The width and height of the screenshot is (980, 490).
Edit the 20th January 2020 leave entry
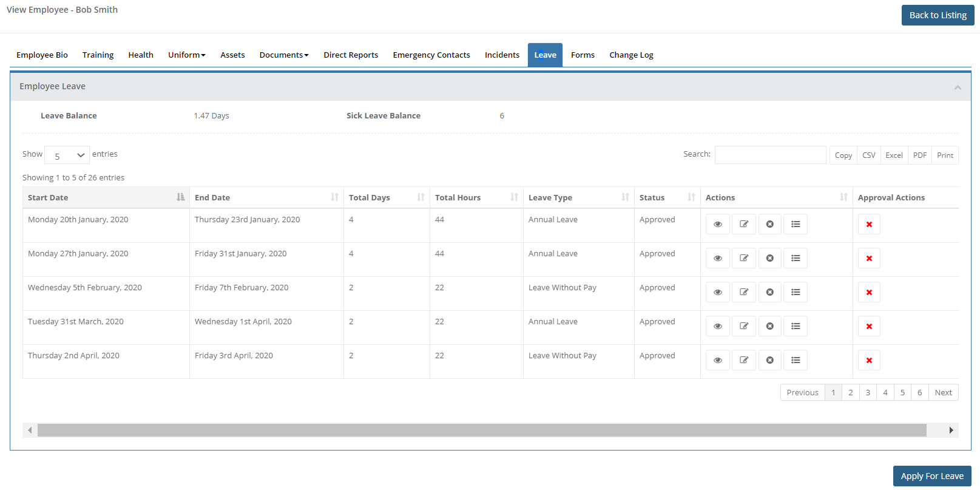point(744,224)
